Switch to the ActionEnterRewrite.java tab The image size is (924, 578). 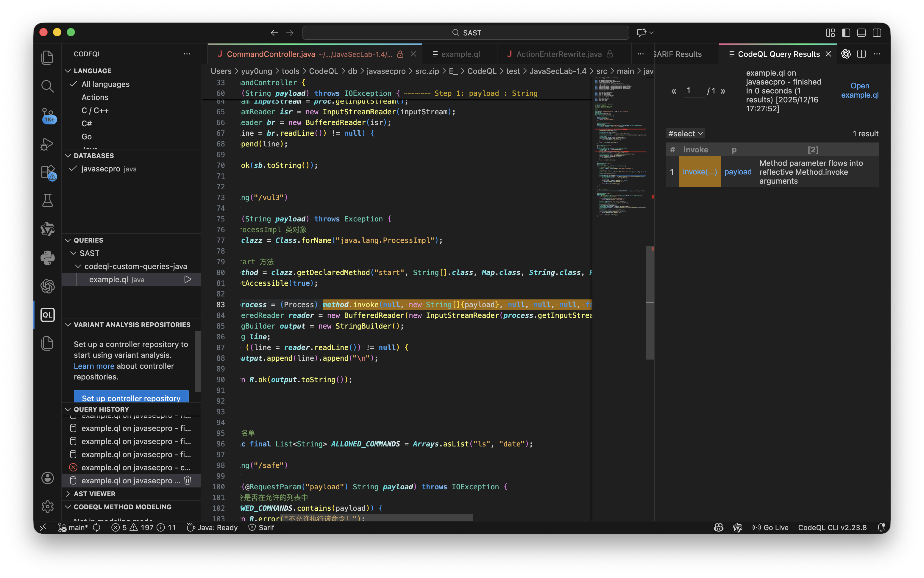pyautogui.click(x=558, y=54)
